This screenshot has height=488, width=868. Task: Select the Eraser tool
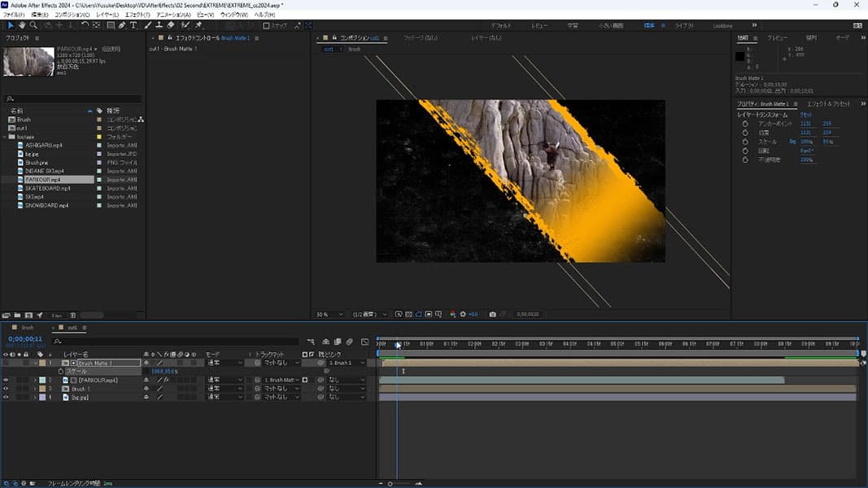(x=171, y=25)
